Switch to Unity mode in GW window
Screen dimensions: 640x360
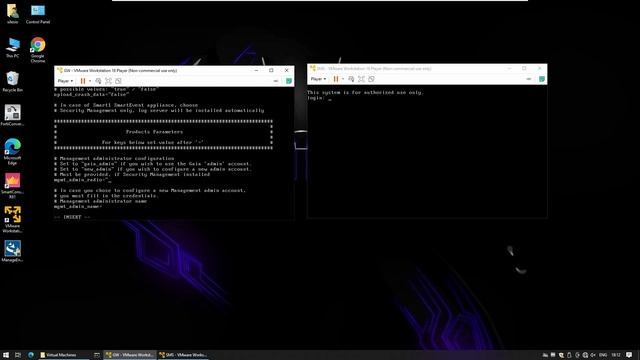(x=118, y=81)
